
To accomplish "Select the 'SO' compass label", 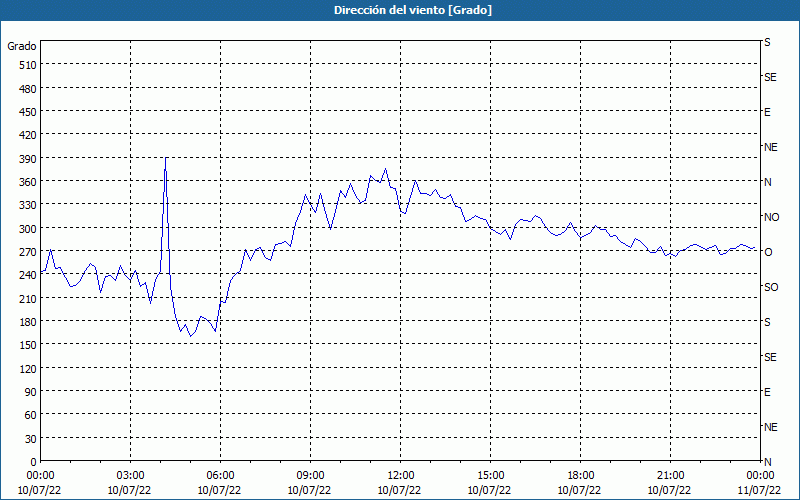I will 771,287.
